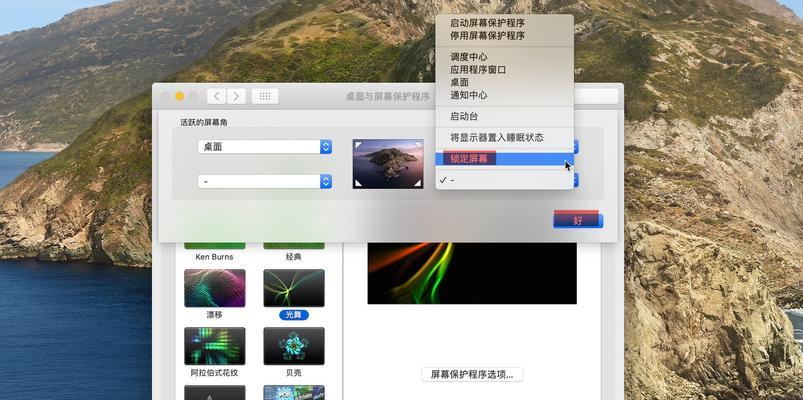The width and height of the screenshot is (803, 400).
Task: Open top-left corner dropdown showing 桌面
Action: coord(265,146)
